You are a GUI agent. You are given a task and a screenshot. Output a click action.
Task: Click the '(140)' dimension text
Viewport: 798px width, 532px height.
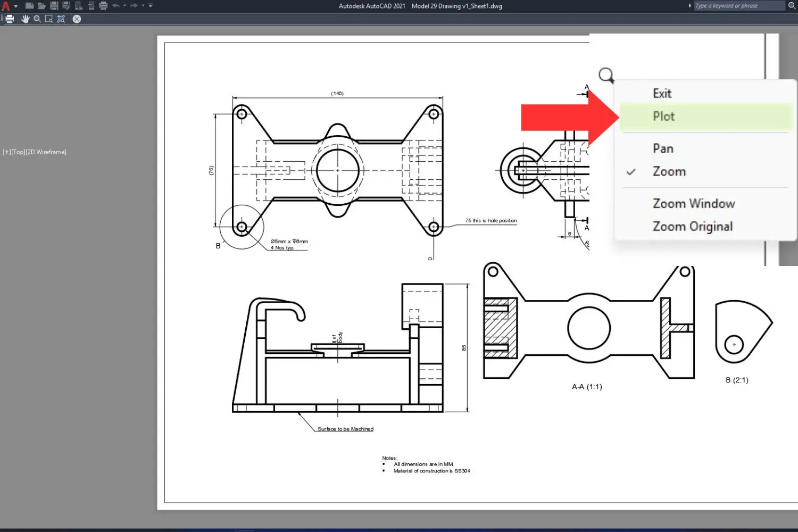[337, 94]
